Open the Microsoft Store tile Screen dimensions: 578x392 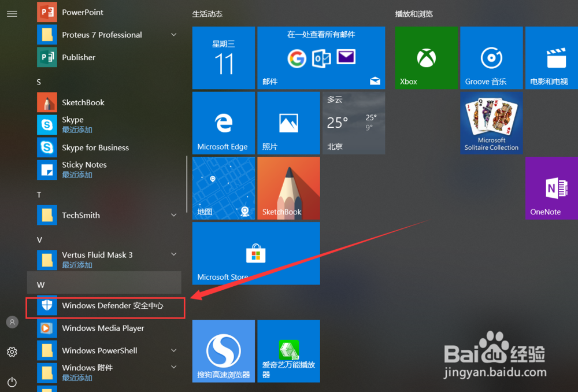tap(256, 253)
